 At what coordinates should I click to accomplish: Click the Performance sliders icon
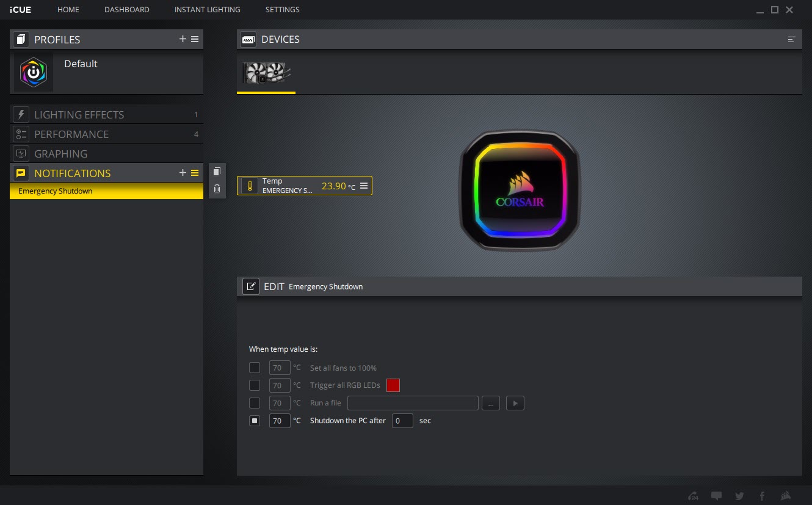[x=21, y=134]
